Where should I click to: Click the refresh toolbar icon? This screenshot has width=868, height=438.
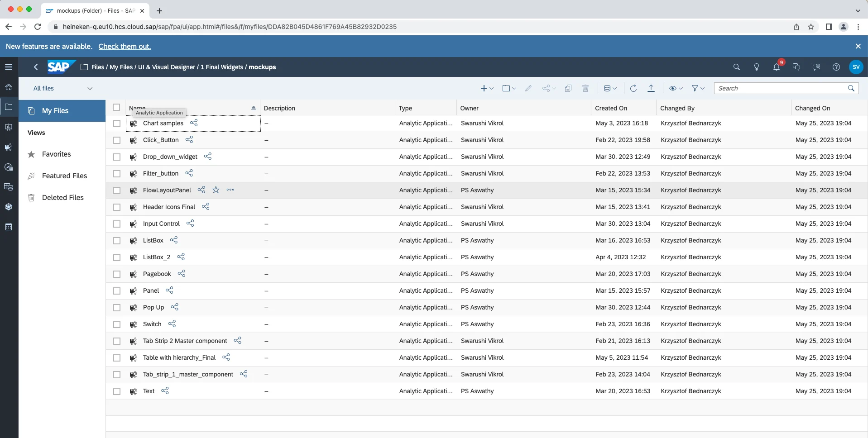633,88
